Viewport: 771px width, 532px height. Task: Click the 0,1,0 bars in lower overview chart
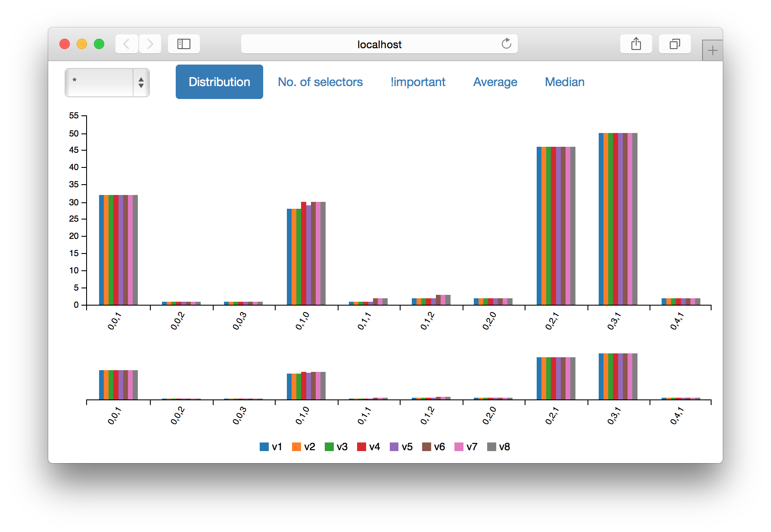click(x=306, y=386)
